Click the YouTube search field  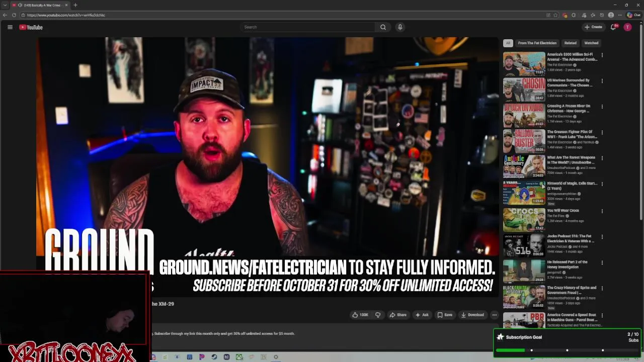(308, 27)
